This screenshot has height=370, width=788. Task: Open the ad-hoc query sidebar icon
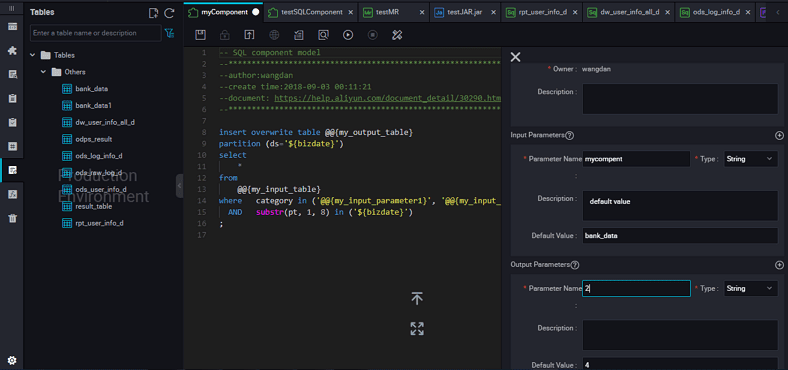[x=13, y=74]
